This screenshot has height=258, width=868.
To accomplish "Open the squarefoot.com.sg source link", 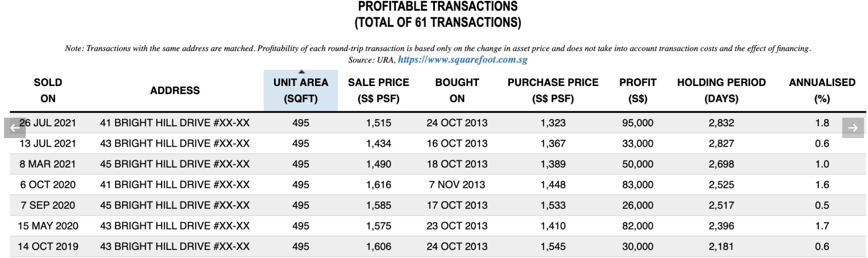I will (462, 60).
